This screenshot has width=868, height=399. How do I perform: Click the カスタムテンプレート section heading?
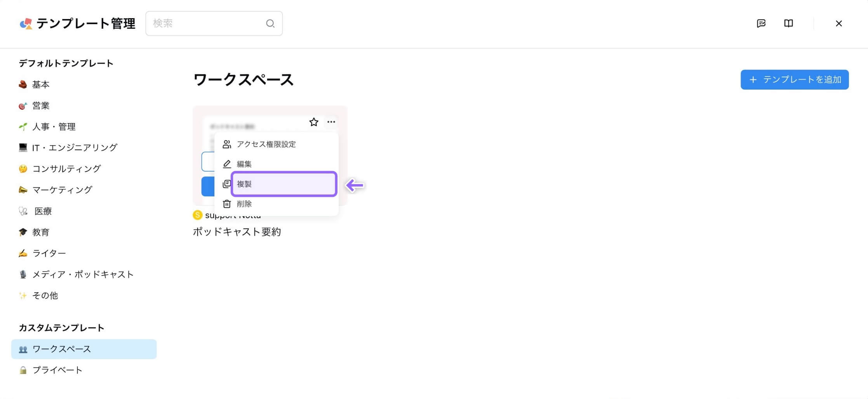pyautogui.click(x=61, y=328)
